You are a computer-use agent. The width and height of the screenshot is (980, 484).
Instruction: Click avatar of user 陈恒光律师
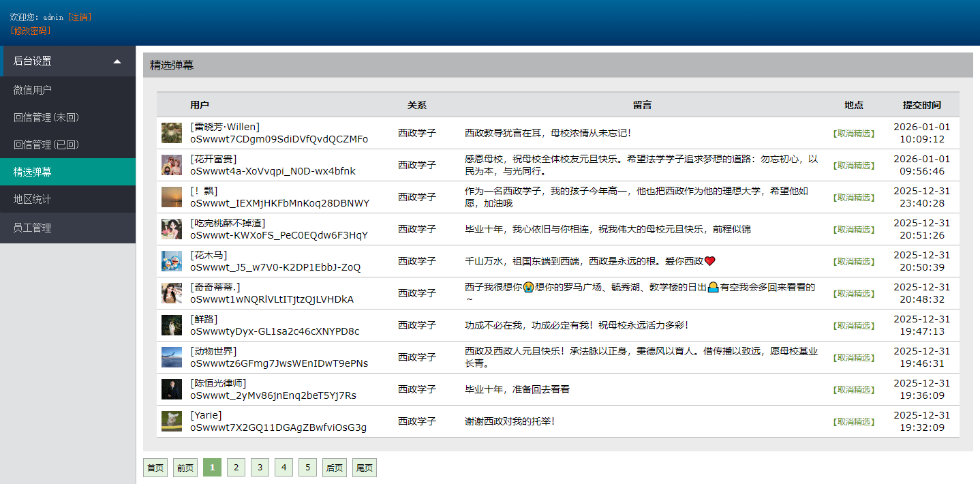point(171,389)
